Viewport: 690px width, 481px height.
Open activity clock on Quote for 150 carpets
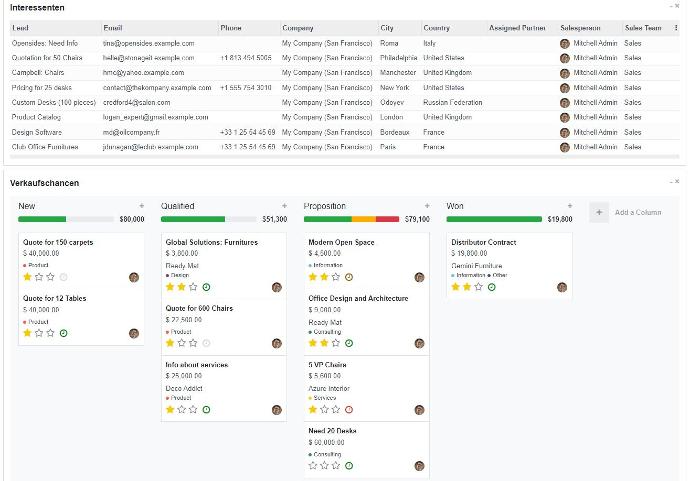(63, 277)
